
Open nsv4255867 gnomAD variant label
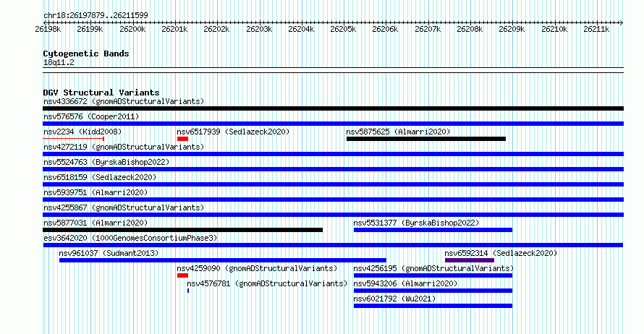124,207
